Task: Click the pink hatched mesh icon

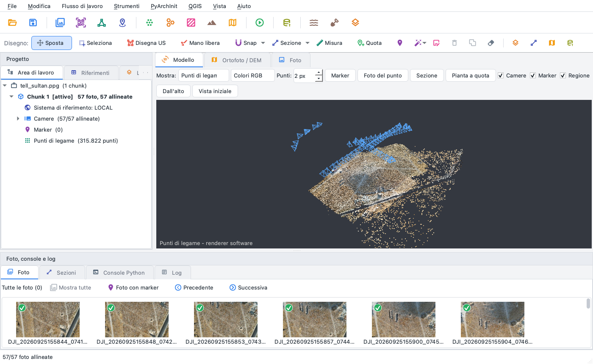Action: click(191, 23)
